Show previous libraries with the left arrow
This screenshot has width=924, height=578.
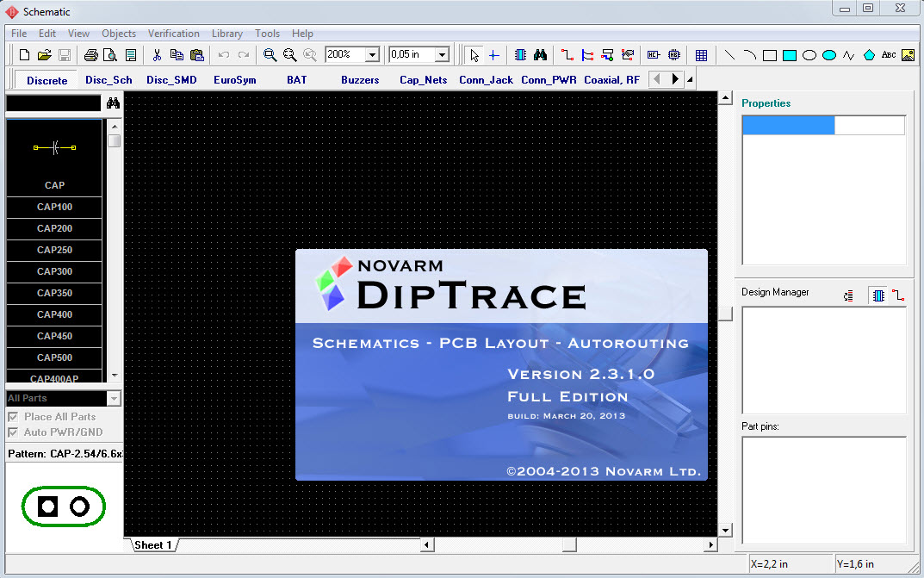(x=657, y=79)
